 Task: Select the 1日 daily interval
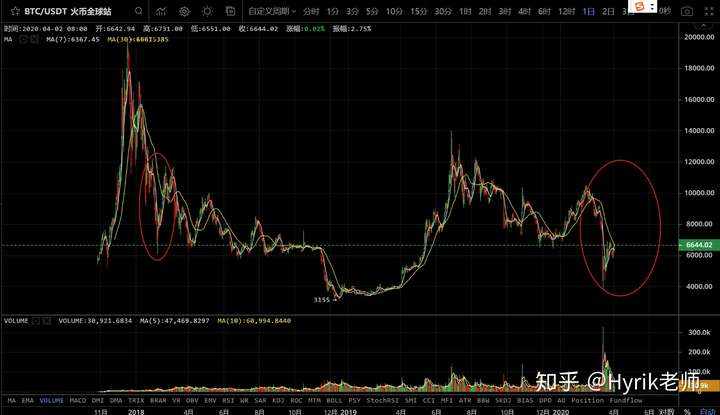point(589,11)
